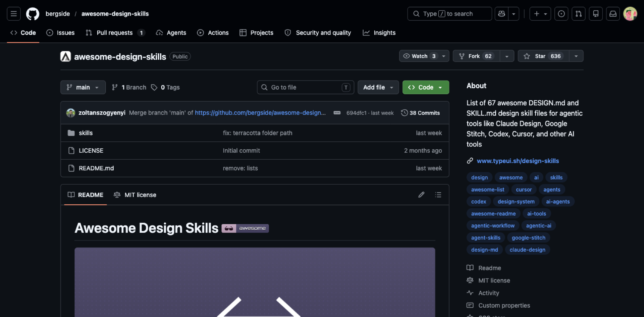The image size is (644, 317).
Task: View the 0 Tags link
Action: 165,87
